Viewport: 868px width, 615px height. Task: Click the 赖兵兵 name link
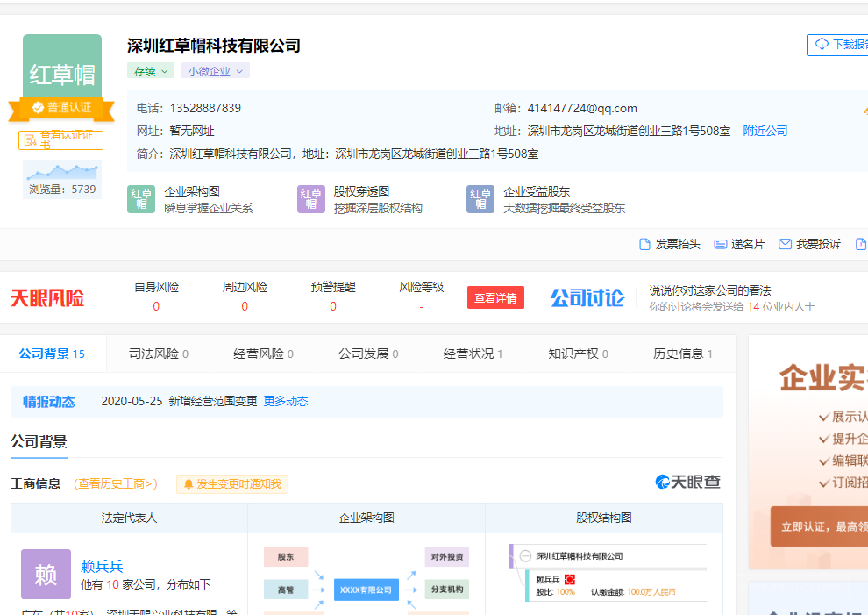pos(102,566)
